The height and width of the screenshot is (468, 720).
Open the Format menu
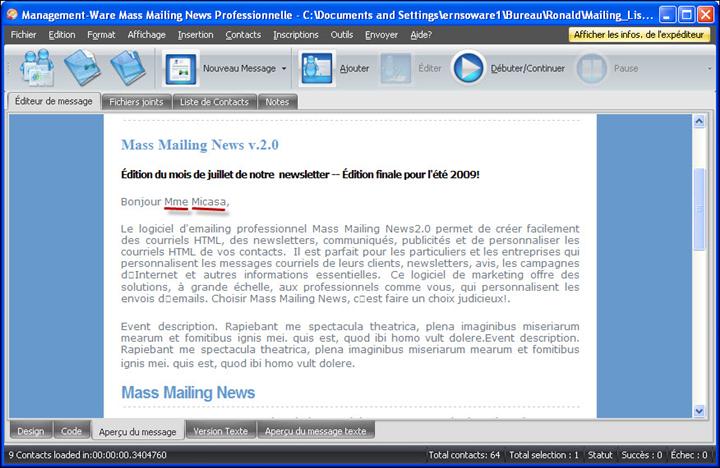[x=101, y=34]
